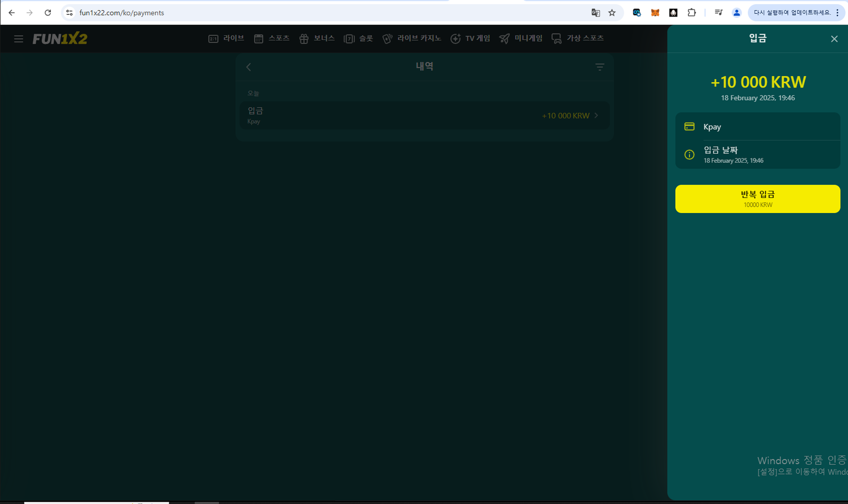Open the Translate page icon
The width and height of the screenshot is (848, 504).
596,13
